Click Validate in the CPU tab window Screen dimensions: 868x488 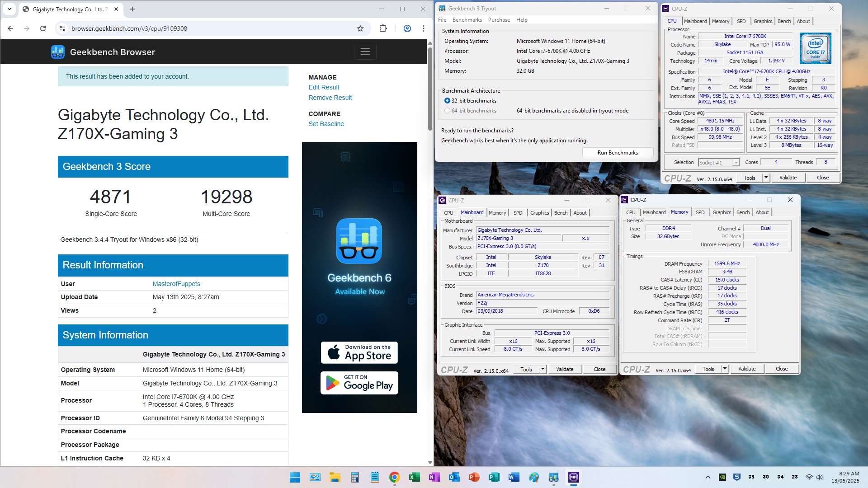[788, 178]
